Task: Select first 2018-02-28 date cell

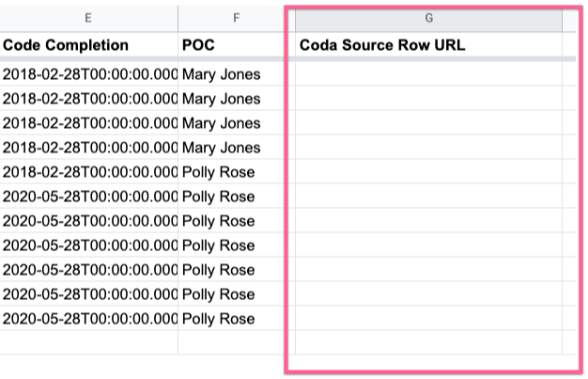Action: 88,74
